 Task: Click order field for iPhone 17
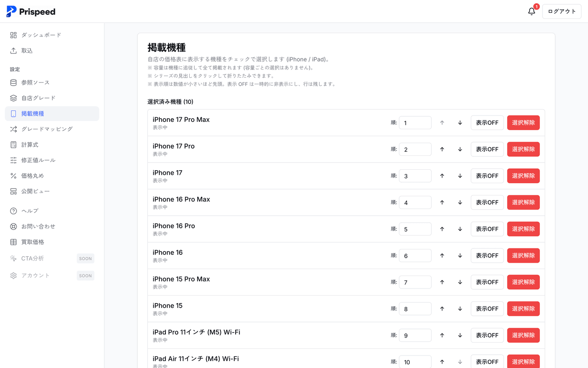point(415,176)
